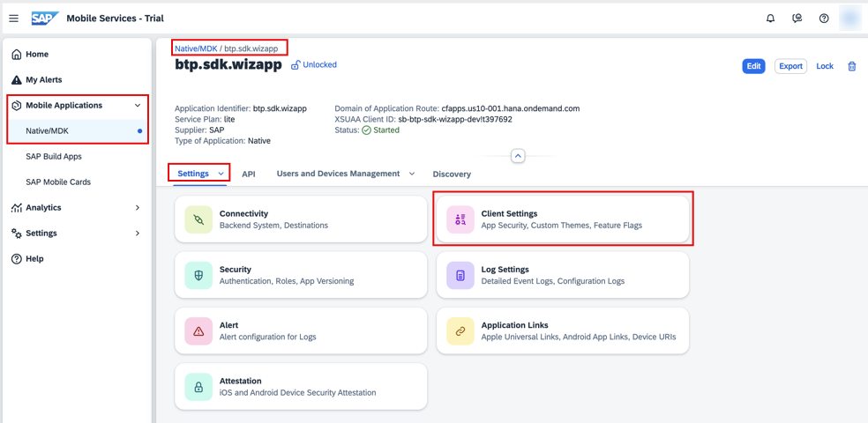Click the Client Settings purple icon

coord(460,219)
